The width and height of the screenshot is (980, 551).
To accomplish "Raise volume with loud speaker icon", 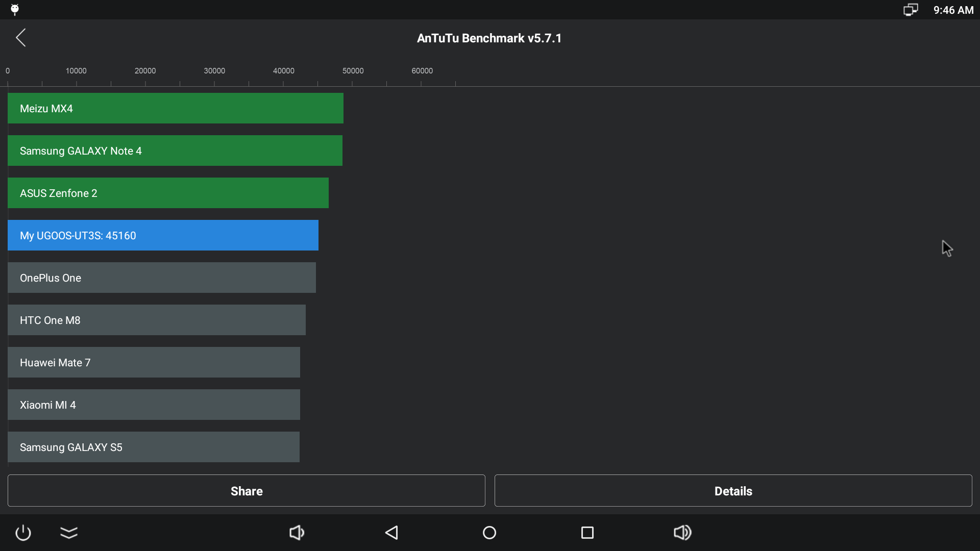I will pos(682,533).
